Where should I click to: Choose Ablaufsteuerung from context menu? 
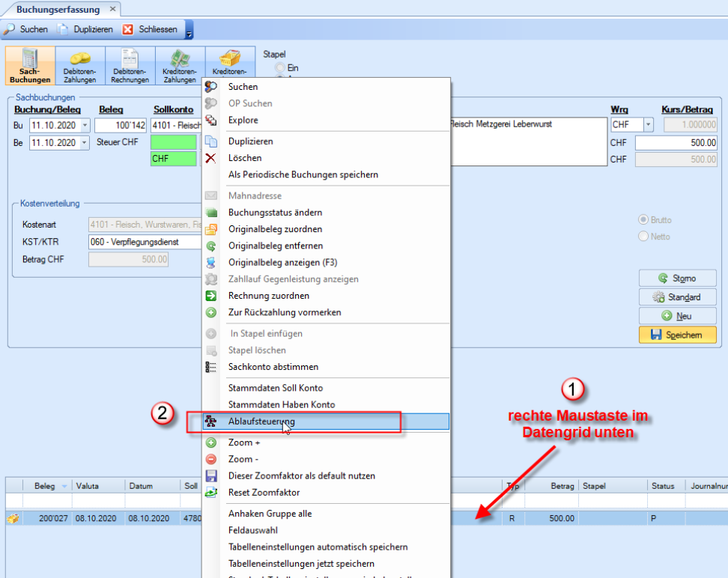click(x=261, y=422)
